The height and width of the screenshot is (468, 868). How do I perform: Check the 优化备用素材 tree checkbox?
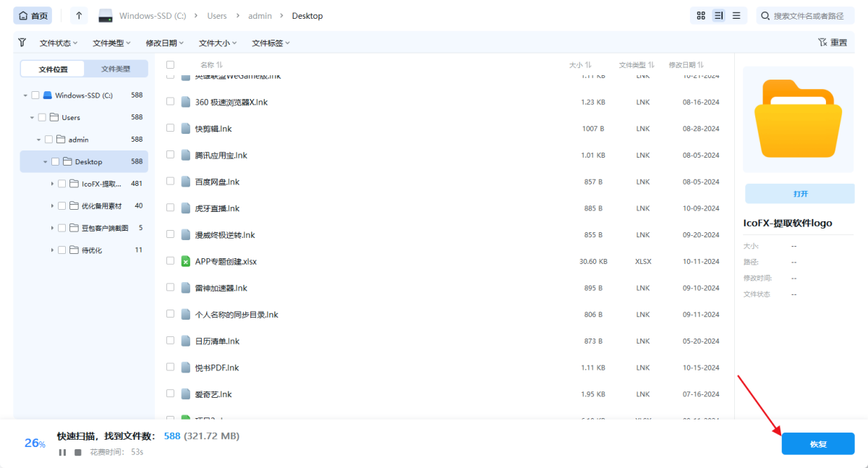[62, 205]
